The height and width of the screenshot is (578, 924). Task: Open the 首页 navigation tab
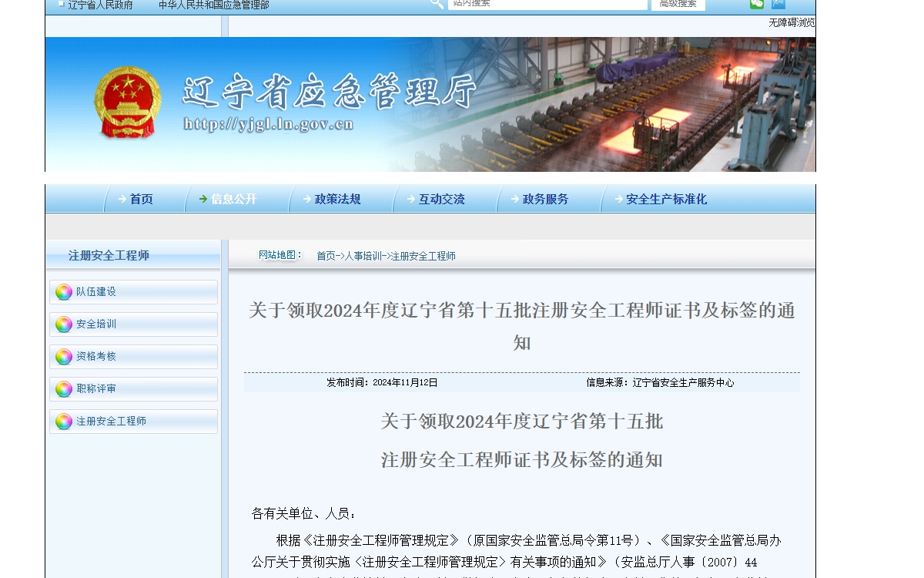[142, 199]
